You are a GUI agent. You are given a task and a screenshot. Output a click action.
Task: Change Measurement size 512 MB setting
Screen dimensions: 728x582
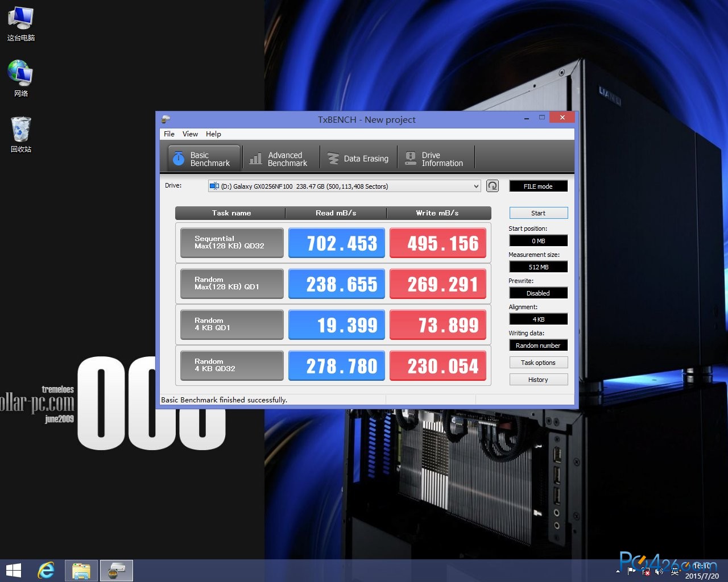click(x=538, y=267)
